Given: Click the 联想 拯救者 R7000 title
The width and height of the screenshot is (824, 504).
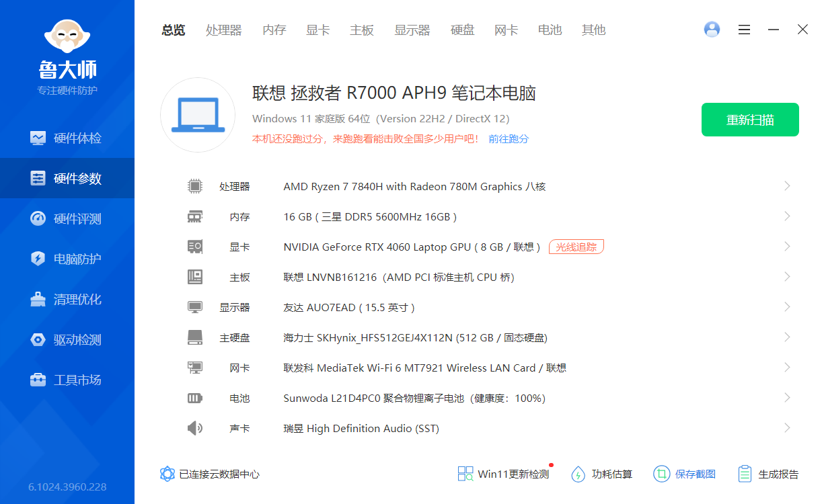Looking at the screenshot, I should tap(394, 93).
